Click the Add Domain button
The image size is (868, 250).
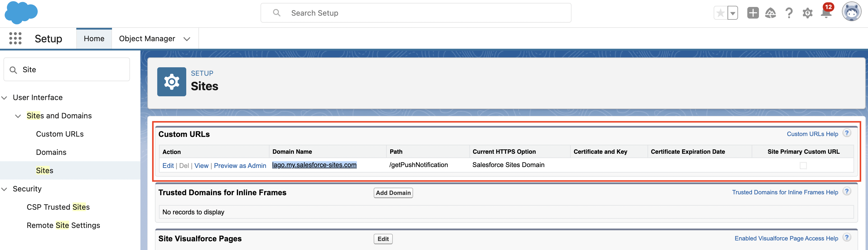(x=393, y=193)
